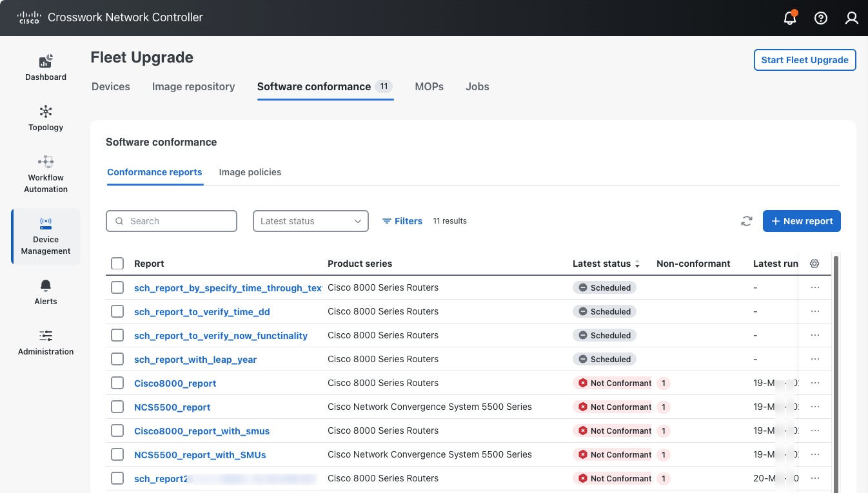This screenshot has width=868, height=493.
Task: Check the checkbox for Cisco8000_report
Action: point(117,383)
